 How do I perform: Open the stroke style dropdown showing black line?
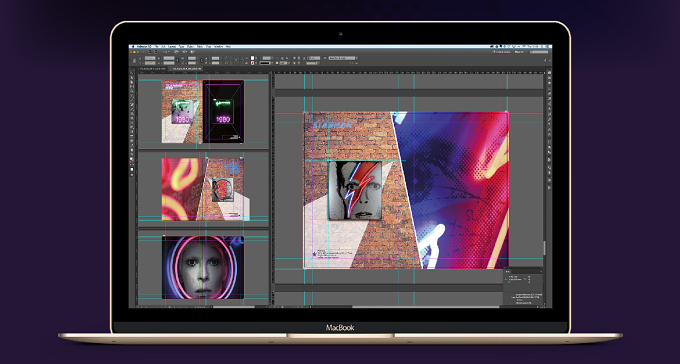[x=265, y=63]
